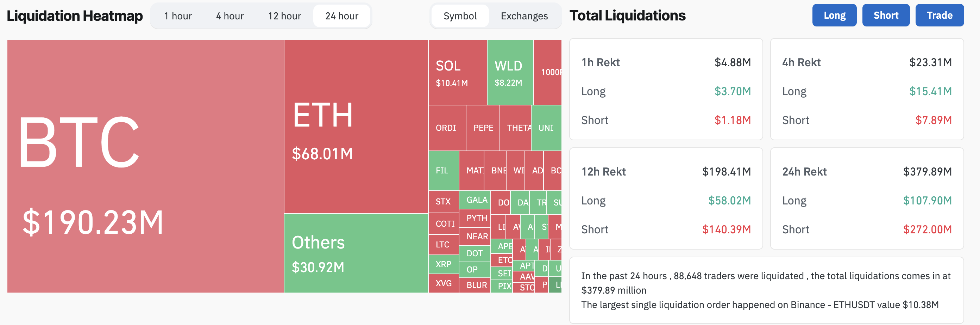Select the ETH $68.01M tile
This screenshot has width=980, height=325.
[356, 127]
